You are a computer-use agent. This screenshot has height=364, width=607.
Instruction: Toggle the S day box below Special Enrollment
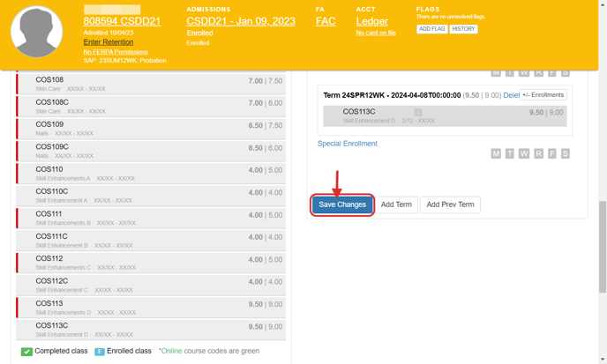coord(566,153)
